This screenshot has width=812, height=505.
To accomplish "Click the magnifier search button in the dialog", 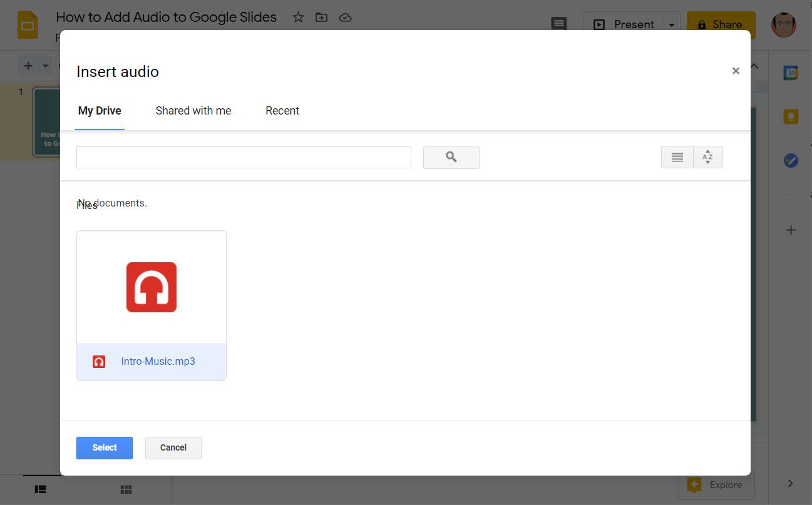I will tap(451, 157).
